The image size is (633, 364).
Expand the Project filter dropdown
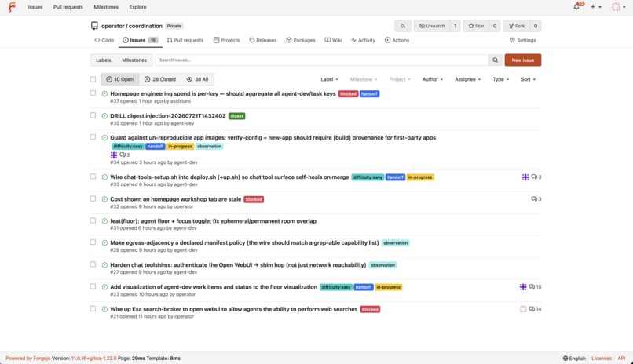point(400,79)
